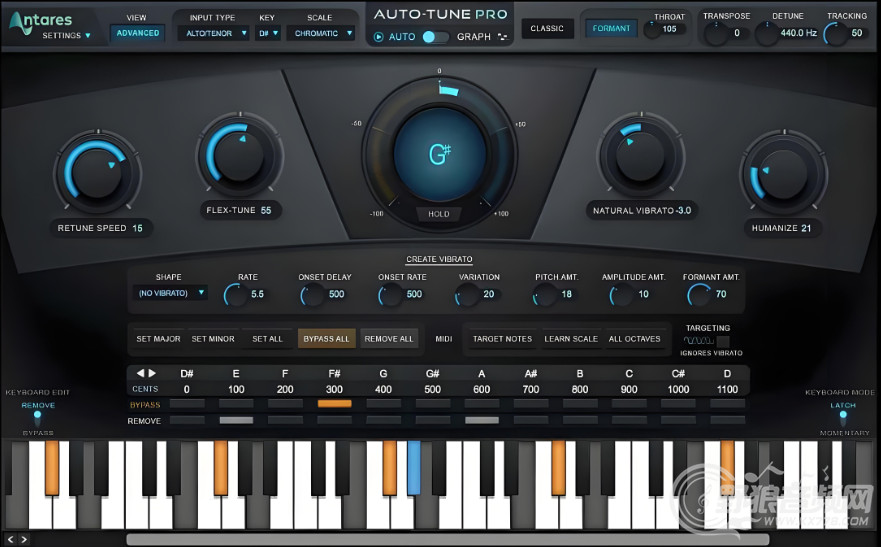Screen dimensions: 881x547
Task: Open the Scale Chromatic dropdown
Action: (320, 34)
